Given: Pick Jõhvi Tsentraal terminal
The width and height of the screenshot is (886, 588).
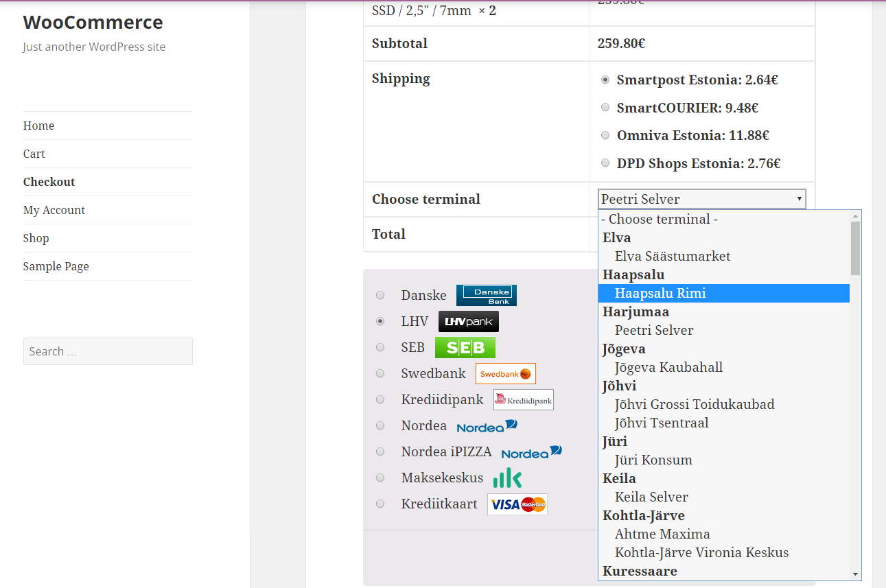Looking at the screenshot, I should pos(724,423).
